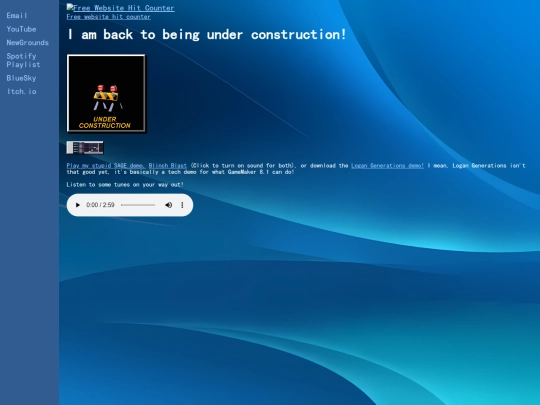Open the Blinch Blast link

point(168,166)
